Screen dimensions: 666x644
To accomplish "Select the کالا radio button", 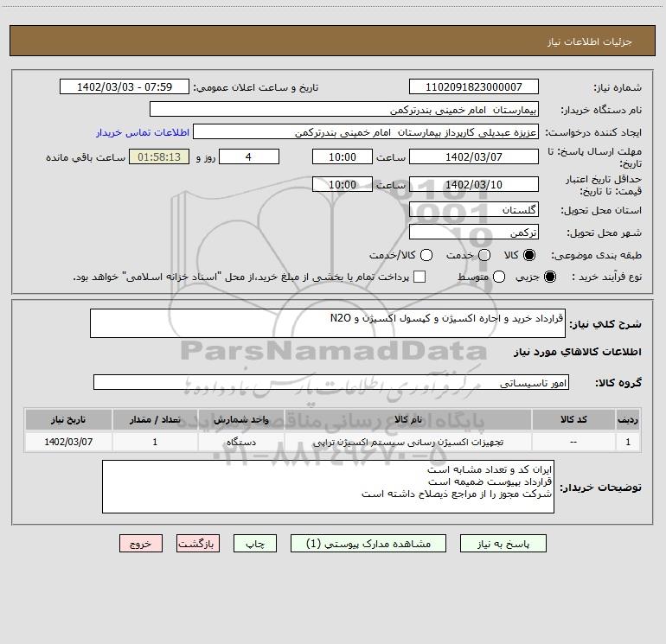I will tap(528, 255).
